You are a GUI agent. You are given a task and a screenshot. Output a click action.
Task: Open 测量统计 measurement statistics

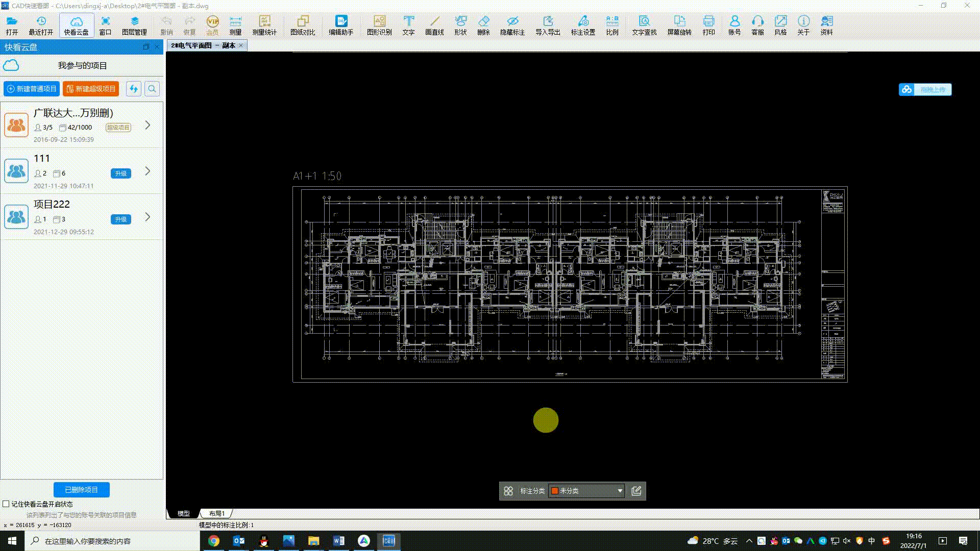coord(264,25)
